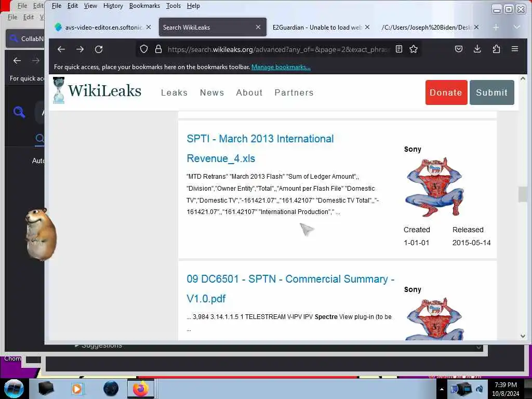Show site security info via padlock icon

coord(158,49)
